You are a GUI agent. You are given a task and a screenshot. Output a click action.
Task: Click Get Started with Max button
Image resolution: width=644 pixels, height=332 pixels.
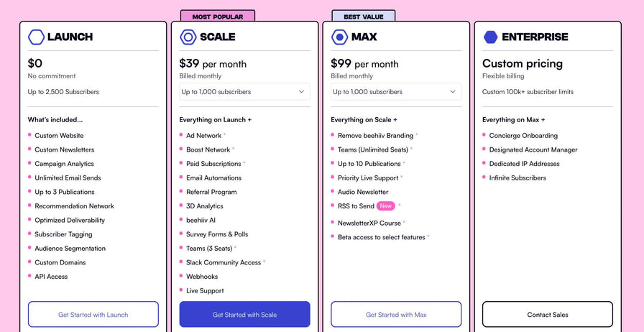(x=396, y=315)
